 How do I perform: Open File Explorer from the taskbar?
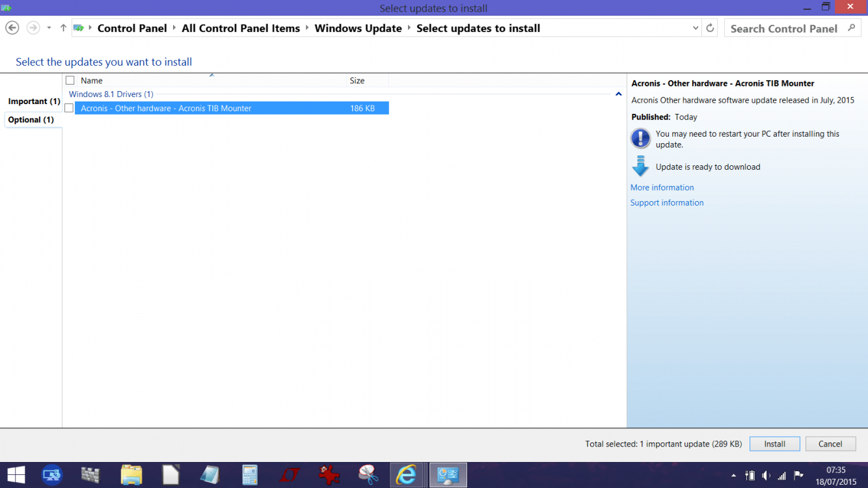pyautogui.click(x=131, y=475)
